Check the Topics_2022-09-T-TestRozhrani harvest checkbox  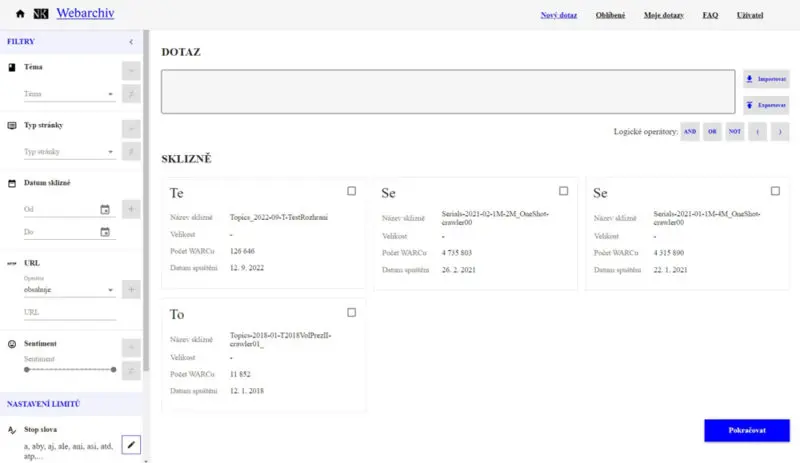pos(352,191)
